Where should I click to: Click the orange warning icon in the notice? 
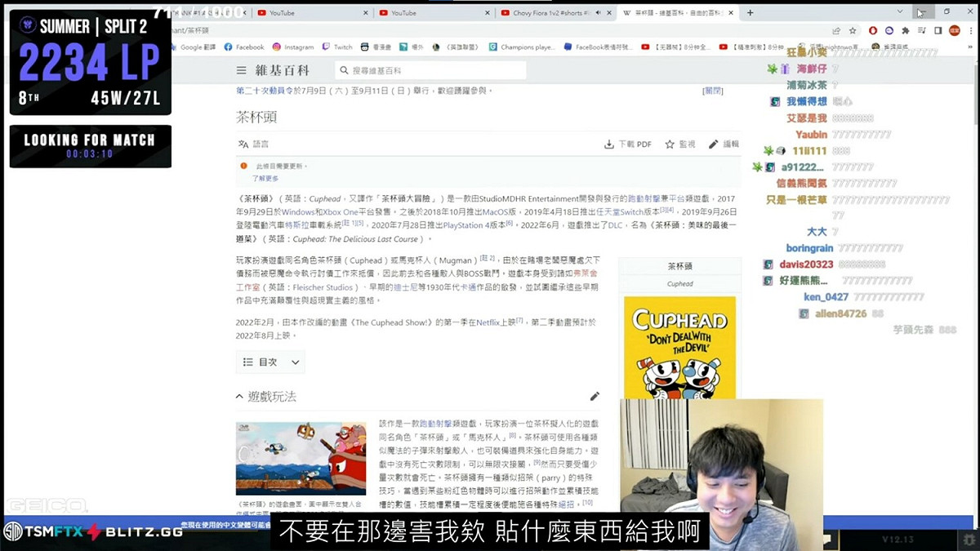click(243, 166)
